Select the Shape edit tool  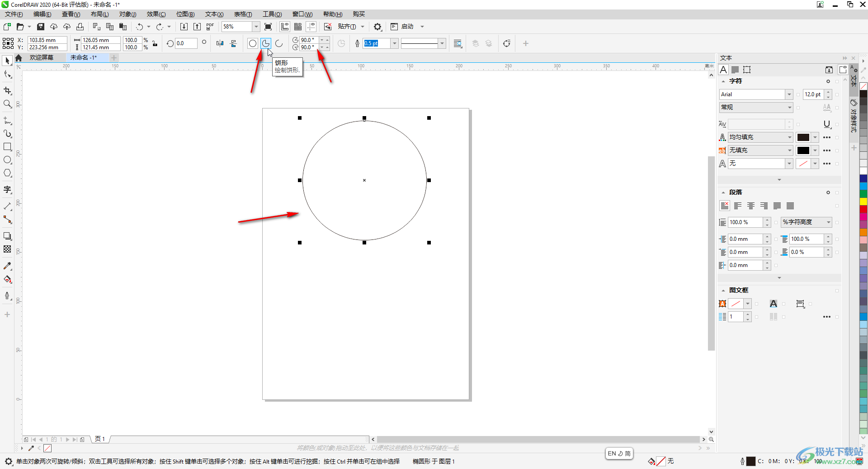click(x=7, y=75)
